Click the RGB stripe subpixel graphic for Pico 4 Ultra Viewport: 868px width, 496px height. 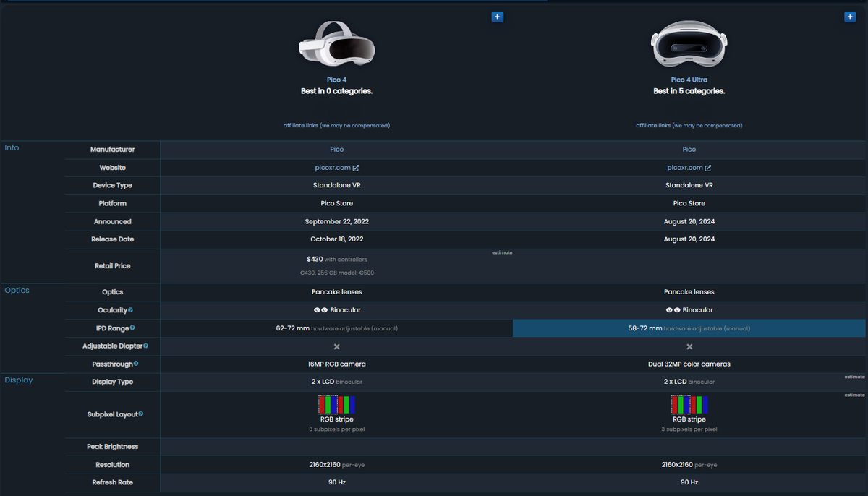(x=689, y=403)
